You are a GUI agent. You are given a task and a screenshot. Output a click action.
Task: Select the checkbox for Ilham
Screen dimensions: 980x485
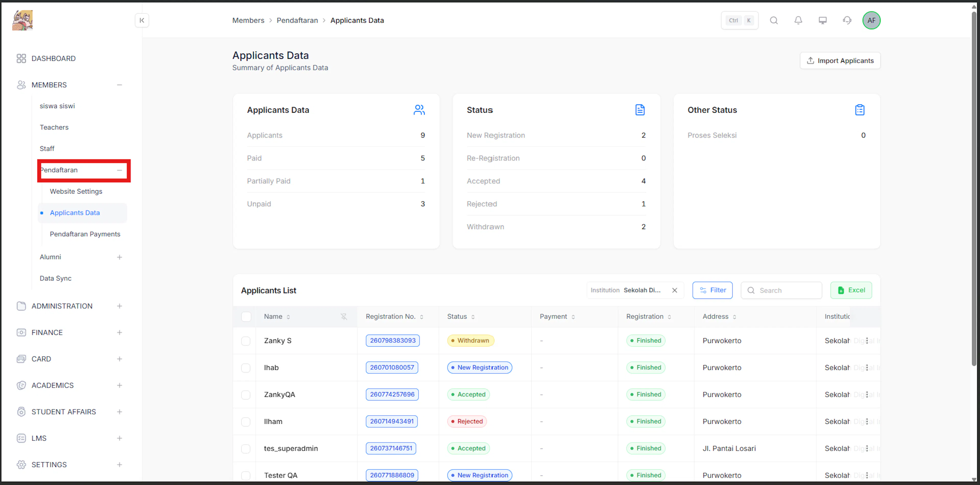coord(246,422)
